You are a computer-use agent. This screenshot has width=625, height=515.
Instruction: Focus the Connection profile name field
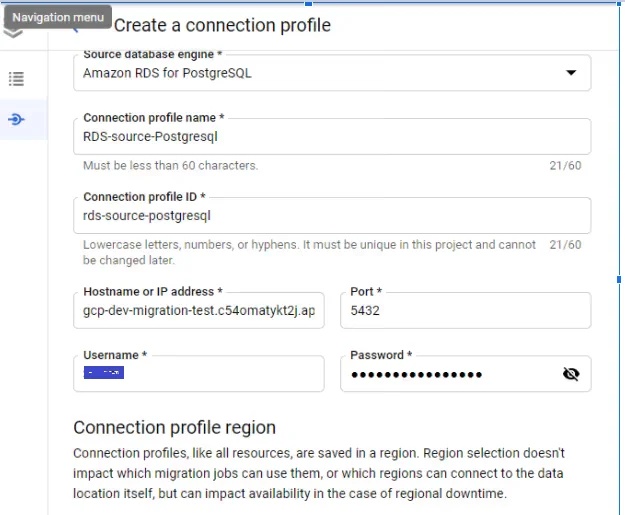(x=330, y=137)
